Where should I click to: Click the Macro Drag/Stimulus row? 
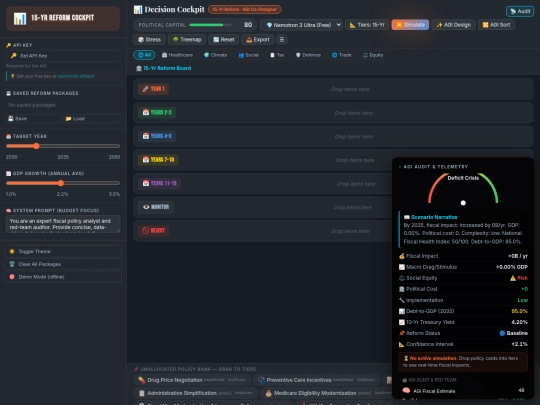click(x=463, y=267)
